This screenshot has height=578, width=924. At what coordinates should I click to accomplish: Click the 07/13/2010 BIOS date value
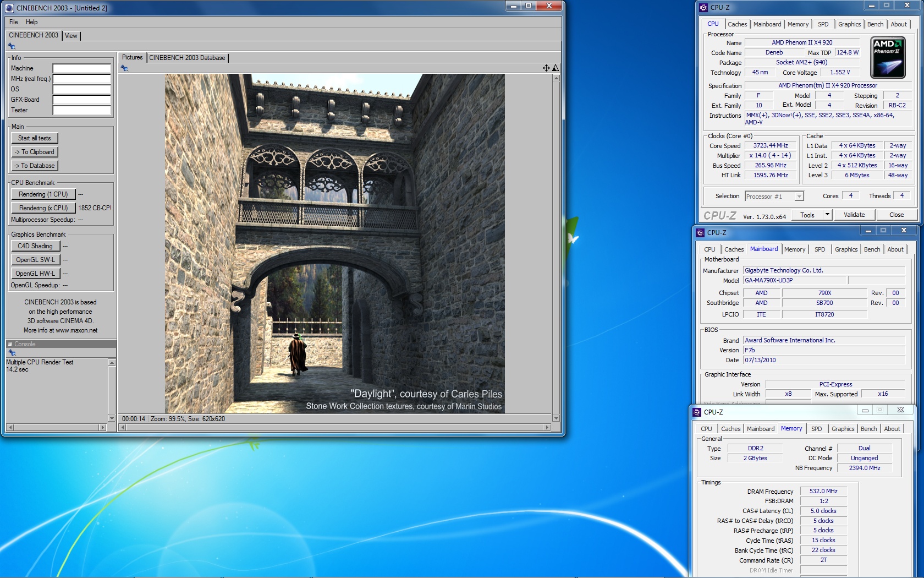tap(824, 360)
